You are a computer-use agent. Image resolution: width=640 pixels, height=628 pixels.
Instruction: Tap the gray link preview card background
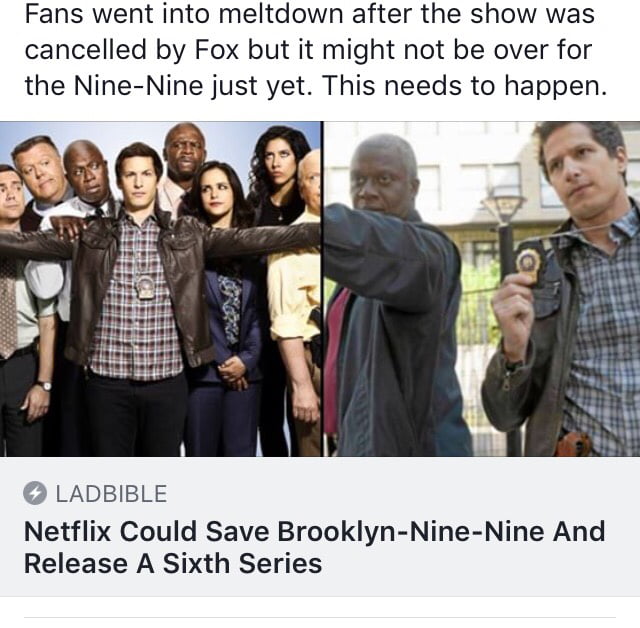[x=320, y=526]
